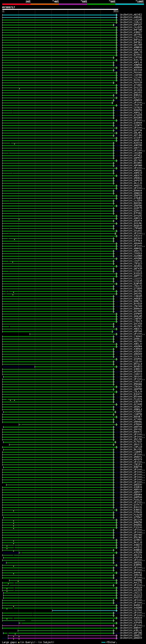Click the UniRef100_Q86EZ7 label

[x=131, y=635]
